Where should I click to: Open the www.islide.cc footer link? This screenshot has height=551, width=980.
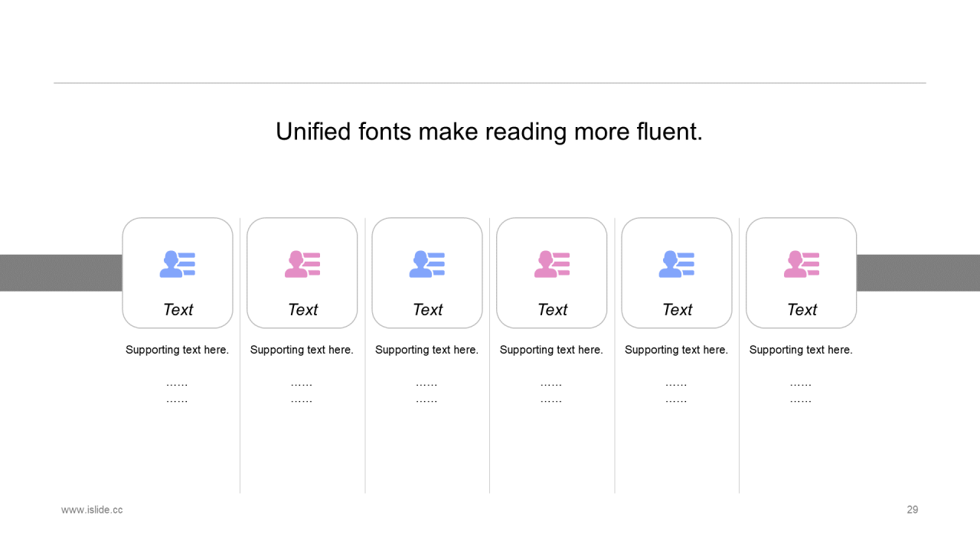[92, 510]
